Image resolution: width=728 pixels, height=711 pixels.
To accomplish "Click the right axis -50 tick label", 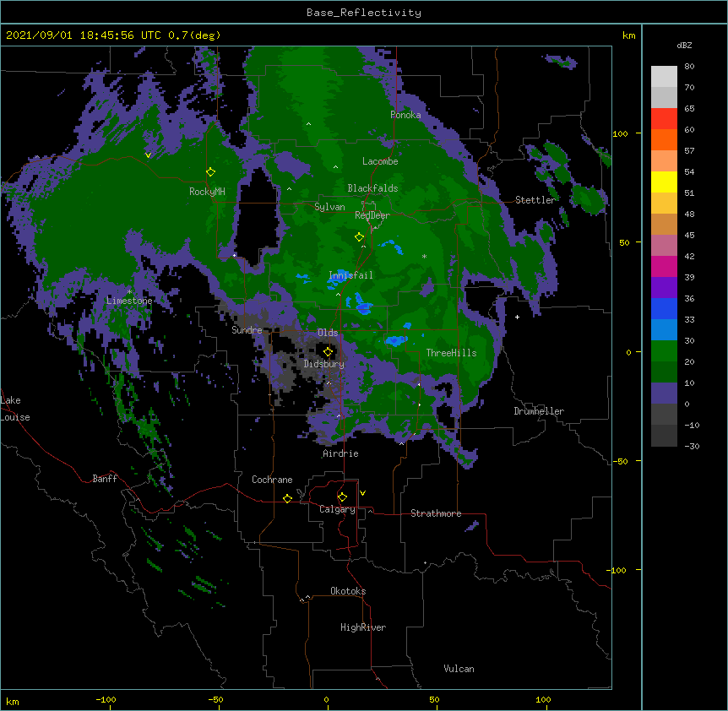I will point(620,461).
